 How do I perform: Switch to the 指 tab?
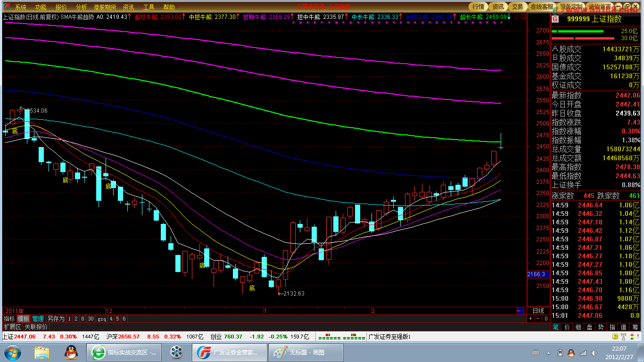pos(612,327)
